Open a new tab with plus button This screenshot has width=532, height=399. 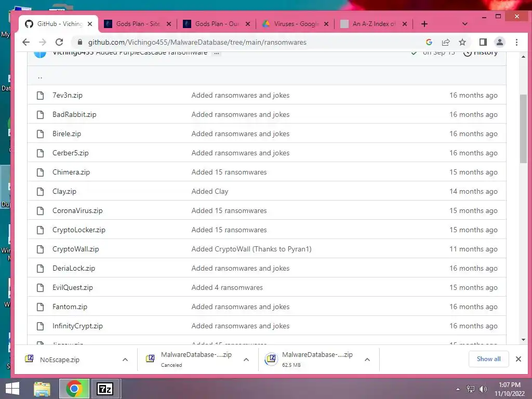(424, 24)
